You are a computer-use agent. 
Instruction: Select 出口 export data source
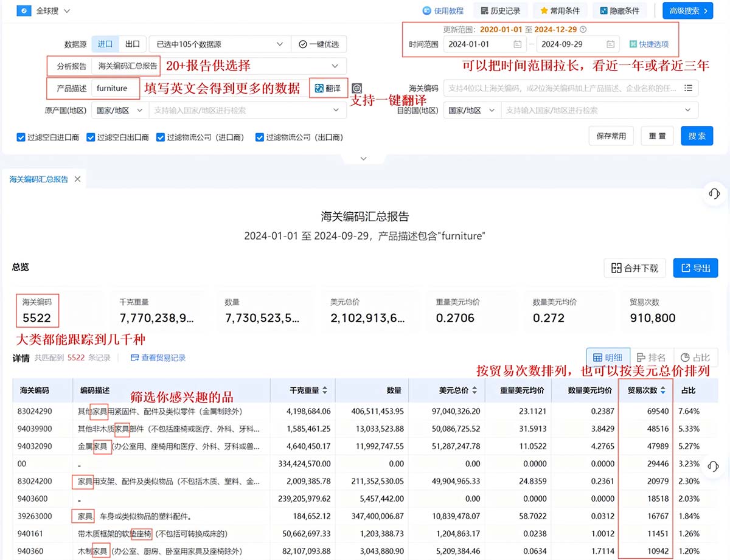[x=132, y=44]
